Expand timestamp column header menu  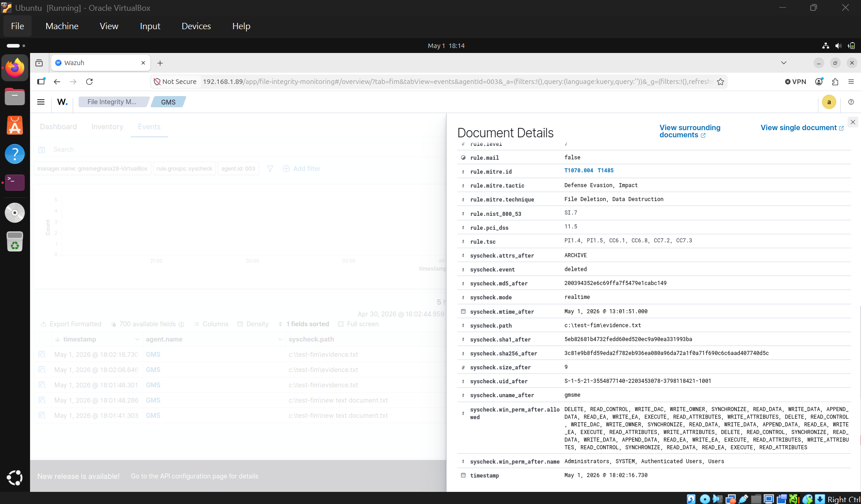137,339
